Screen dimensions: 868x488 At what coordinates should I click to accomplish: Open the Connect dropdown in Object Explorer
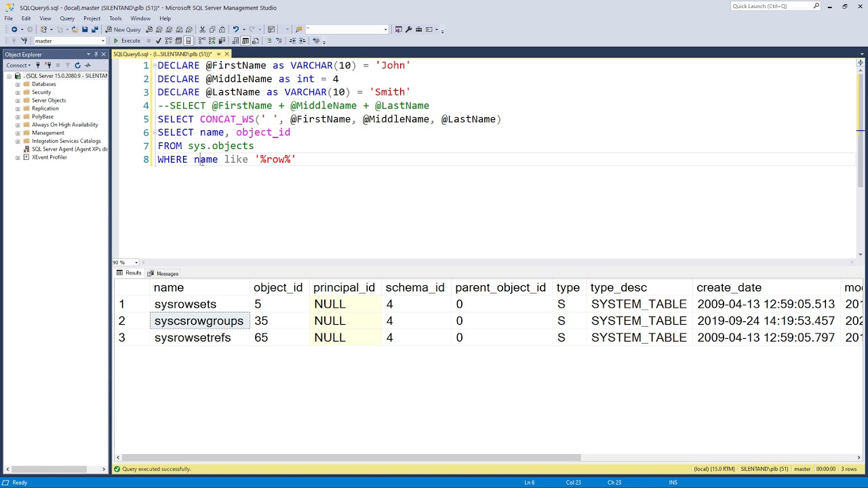pyautogui.click(x=20, y=65)
